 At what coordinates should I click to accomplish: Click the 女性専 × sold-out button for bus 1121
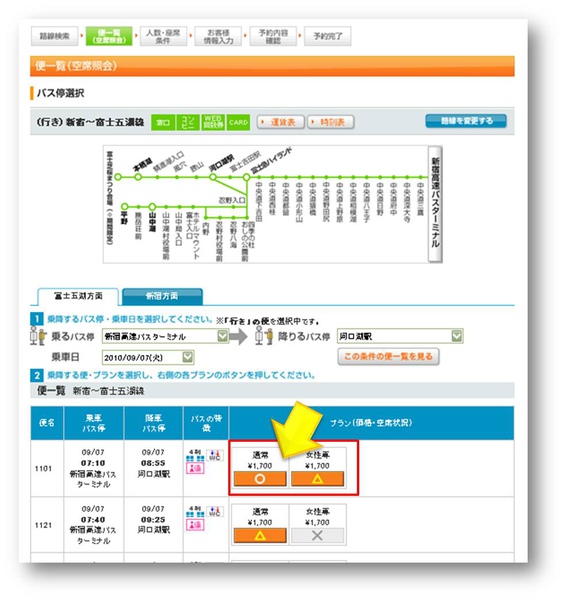[318, 536]
